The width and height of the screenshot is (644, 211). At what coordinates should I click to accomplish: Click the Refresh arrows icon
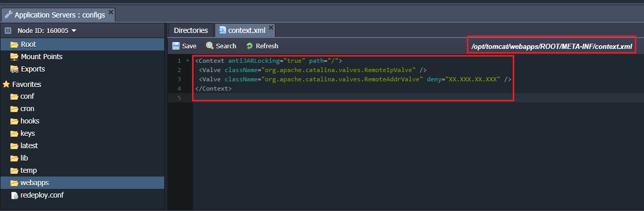coord(250,46)
